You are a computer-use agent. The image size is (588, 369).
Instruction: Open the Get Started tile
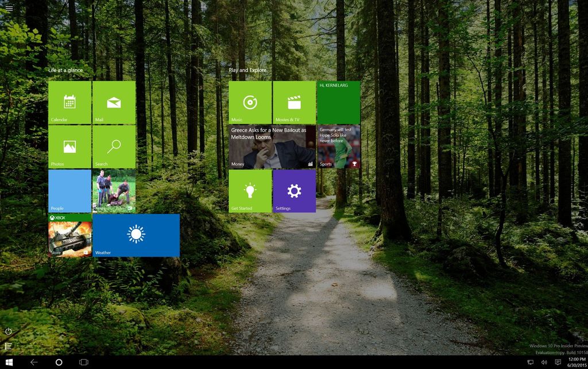(x=250, y=190)
